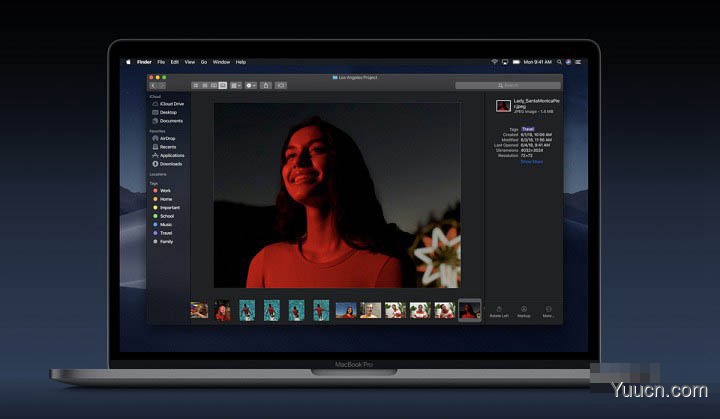Collapse the Tags sidebar section header

click(x=153, y=183)
